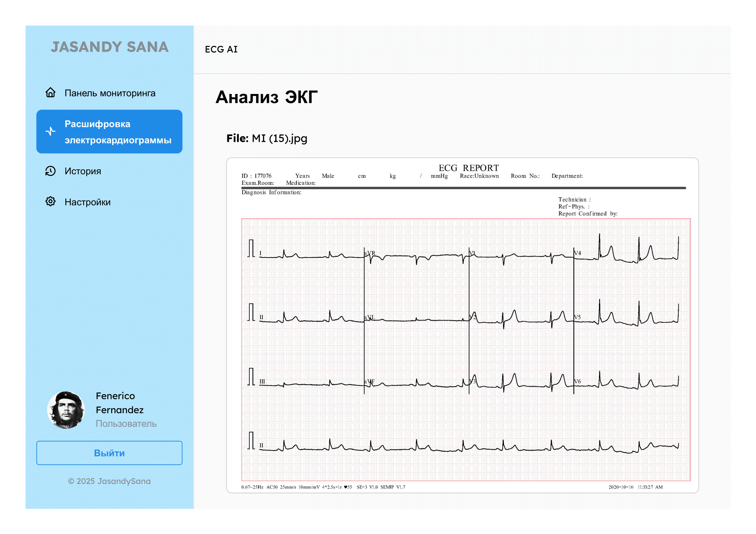Click the Пользователь role label
The width and height of the screenshot is (756, 534).
(126, 424)
